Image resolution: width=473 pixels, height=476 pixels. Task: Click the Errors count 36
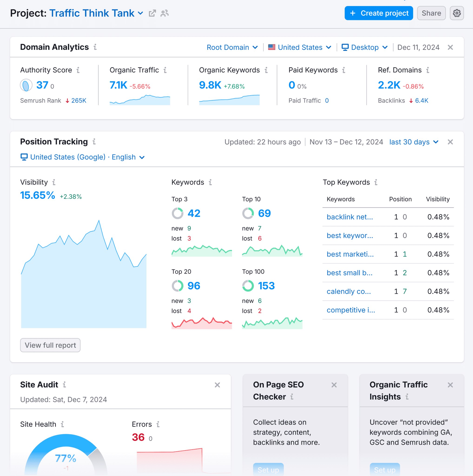click(138, 437)
